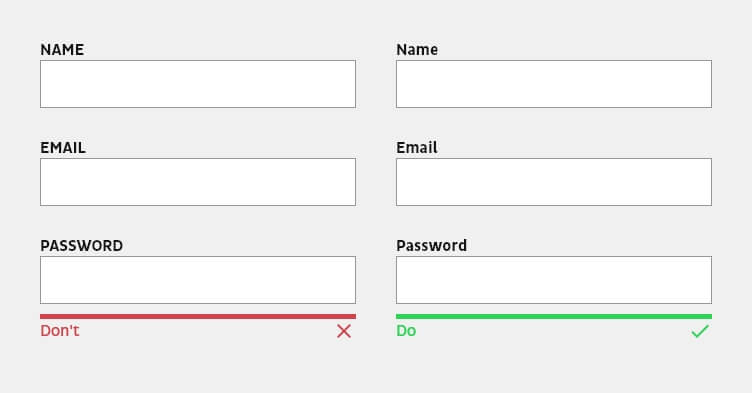752x393 pixels.
Task: Click the title-case Name label
Action: (417, 49)
